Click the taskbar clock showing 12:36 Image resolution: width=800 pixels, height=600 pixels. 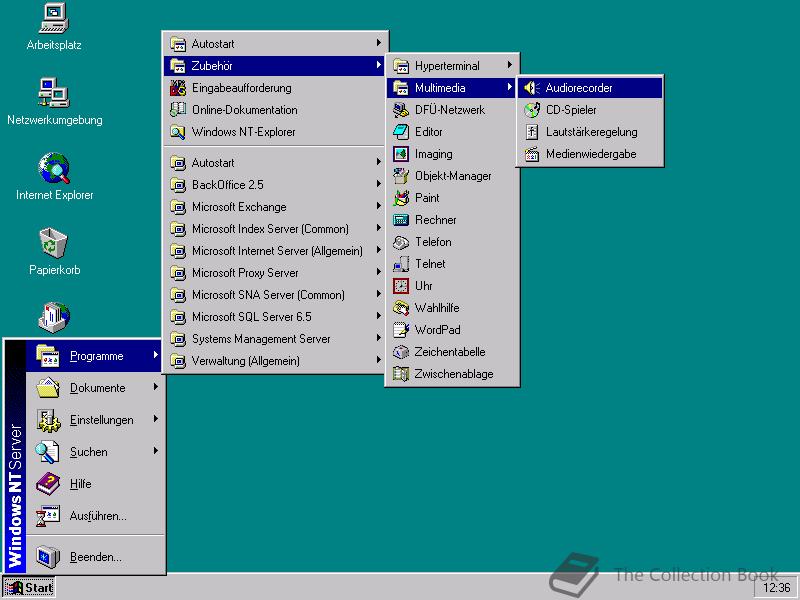(x=776, y=588)
